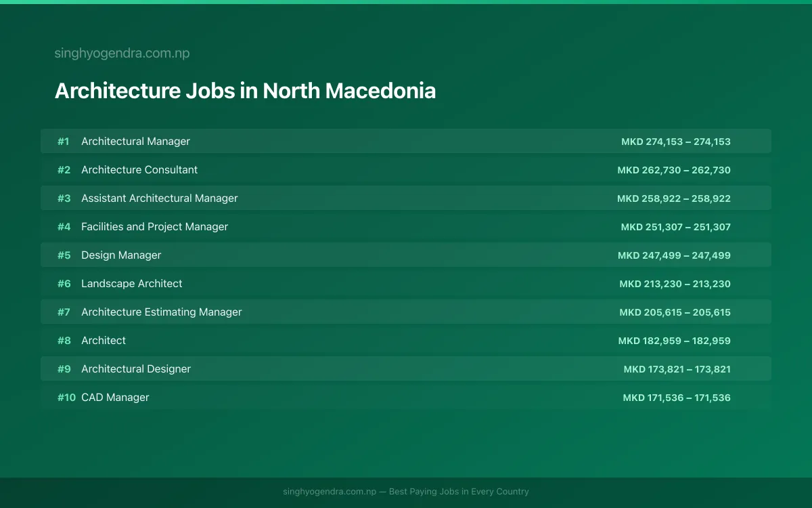Viewport: 812px width, 508px height.
Task: Click rank number #5
Action: [64, 255]
